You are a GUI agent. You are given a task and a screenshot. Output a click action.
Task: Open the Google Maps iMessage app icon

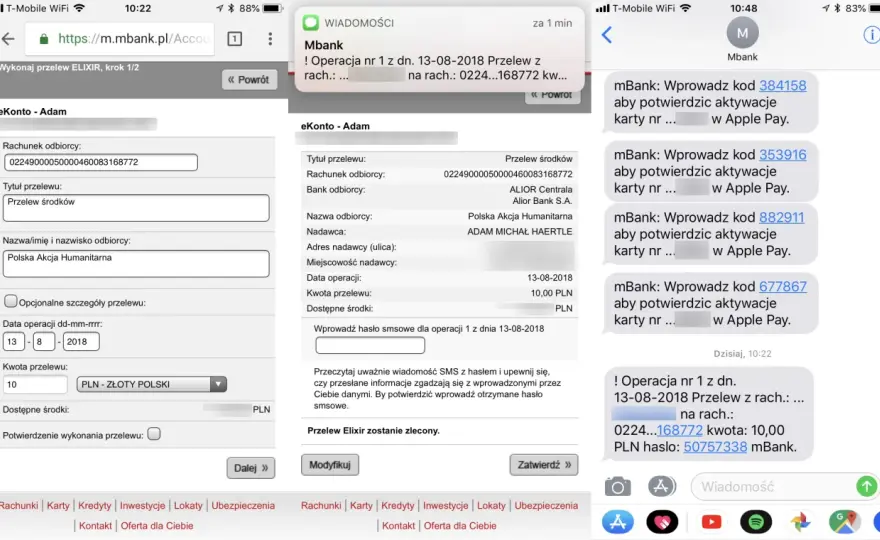click(844, 522)
